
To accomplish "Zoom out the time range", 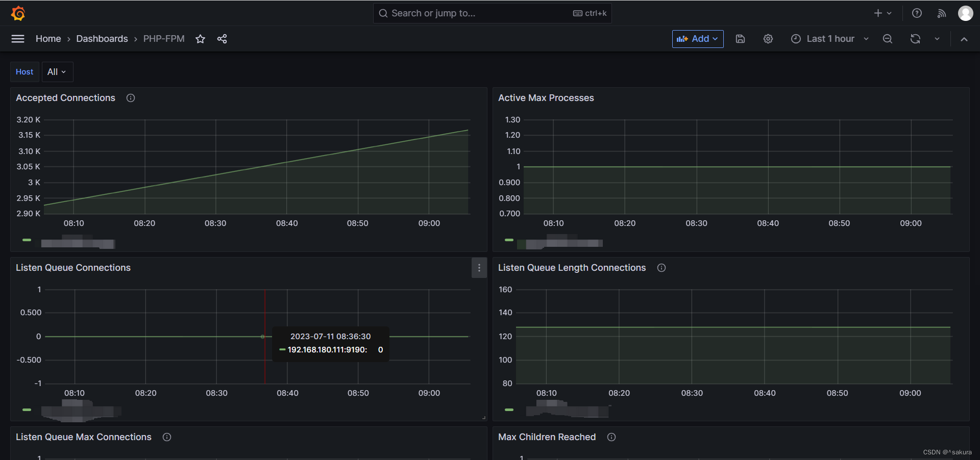I will 888,39.
